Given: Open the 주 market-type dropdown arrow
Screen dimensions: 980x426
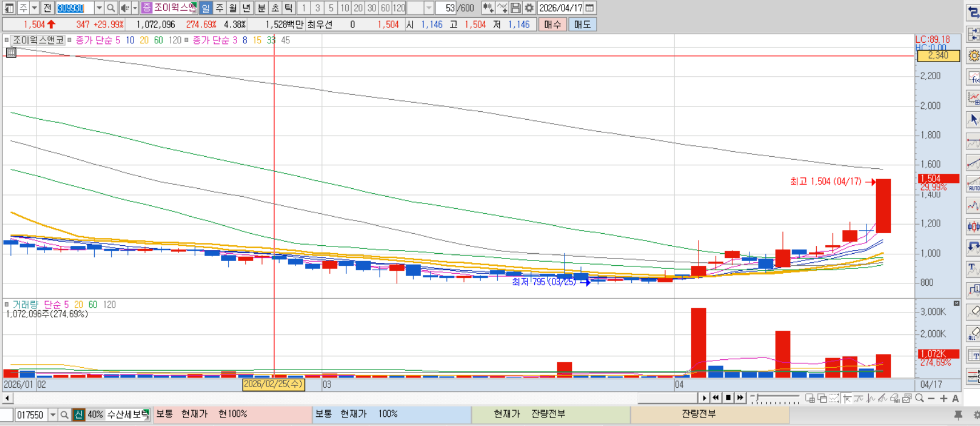Looking at the screenshot, I should [34, 8].
